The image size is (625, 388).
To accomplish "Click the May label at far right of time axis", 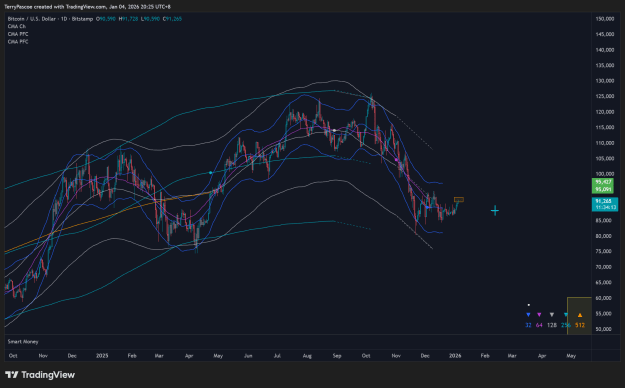I will (571, 356).
